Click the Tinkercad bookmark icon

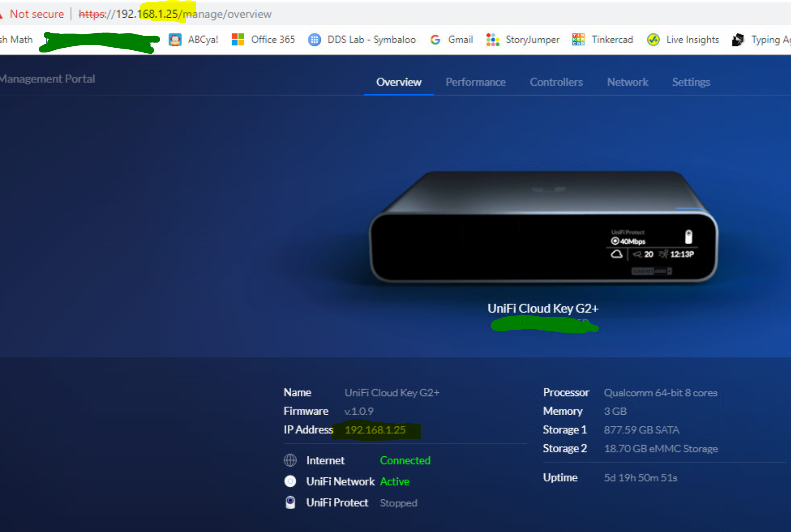(x=578, y=40)
